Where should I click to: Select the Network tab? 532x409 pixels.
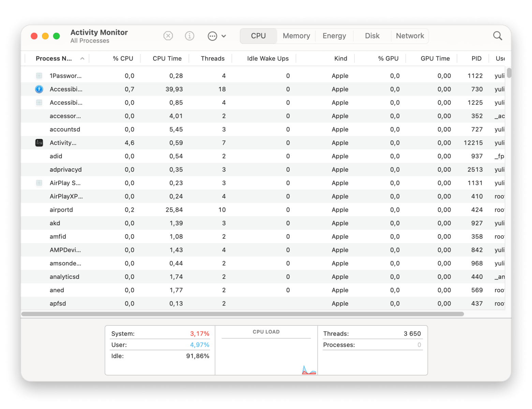410,36
